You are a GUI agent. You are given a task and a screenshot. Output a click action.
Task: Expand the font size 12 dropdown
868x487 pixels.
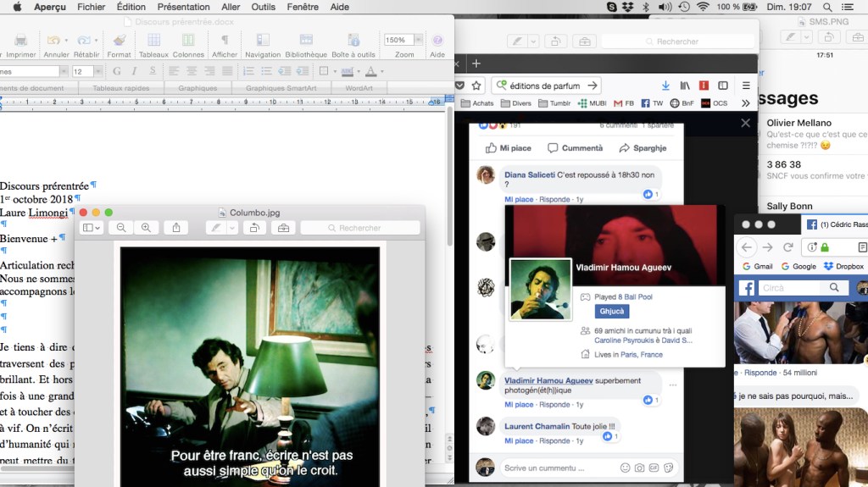99,71
